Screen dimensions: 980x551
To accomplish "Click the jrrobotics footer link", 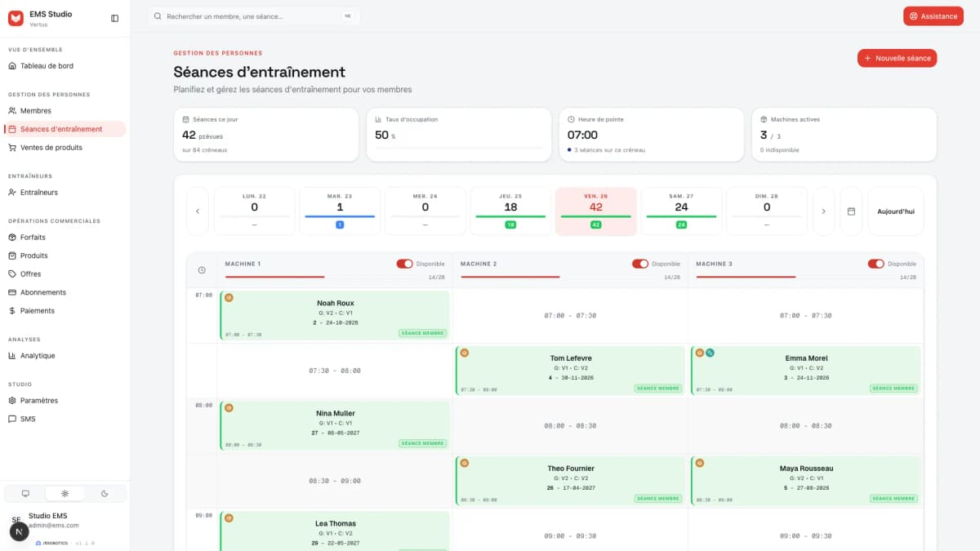I will [x=53, y=543].
